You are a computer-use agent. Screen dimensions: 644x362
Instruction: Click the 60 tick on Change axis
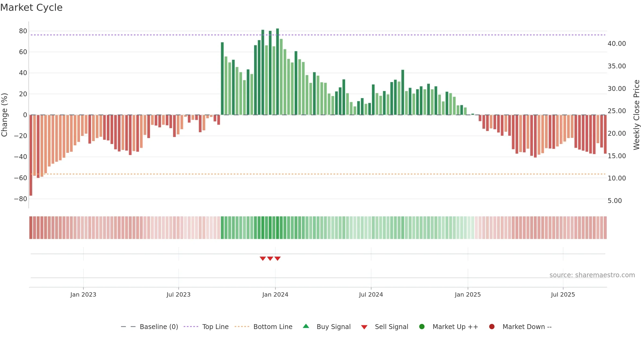(x=23, y=52)
